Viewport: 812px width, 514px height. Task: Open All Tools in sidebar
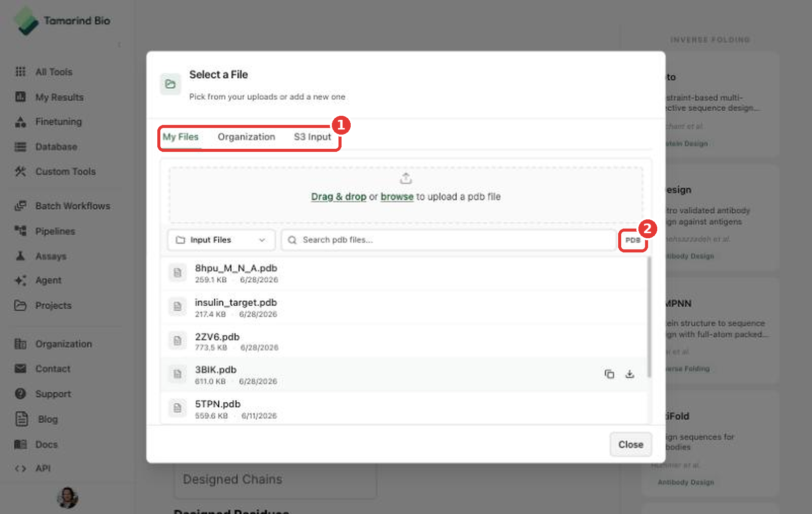click(44, 72)
